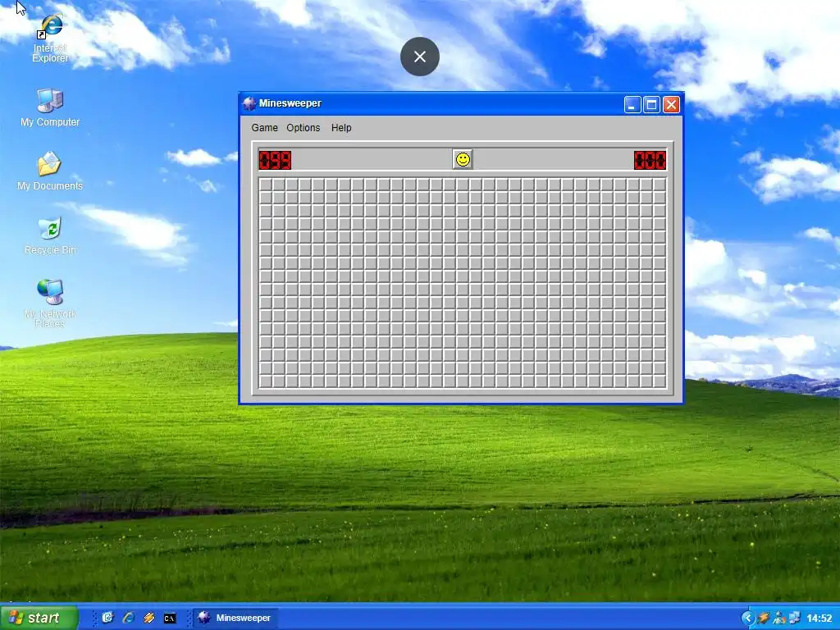Click the red mine counter display
The image size is (840, 630).
pyautogui.click(x=275, y=160)
